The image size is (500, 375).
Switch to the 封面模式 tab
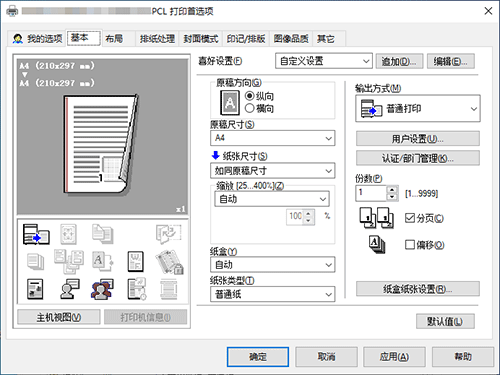(201, 39)
